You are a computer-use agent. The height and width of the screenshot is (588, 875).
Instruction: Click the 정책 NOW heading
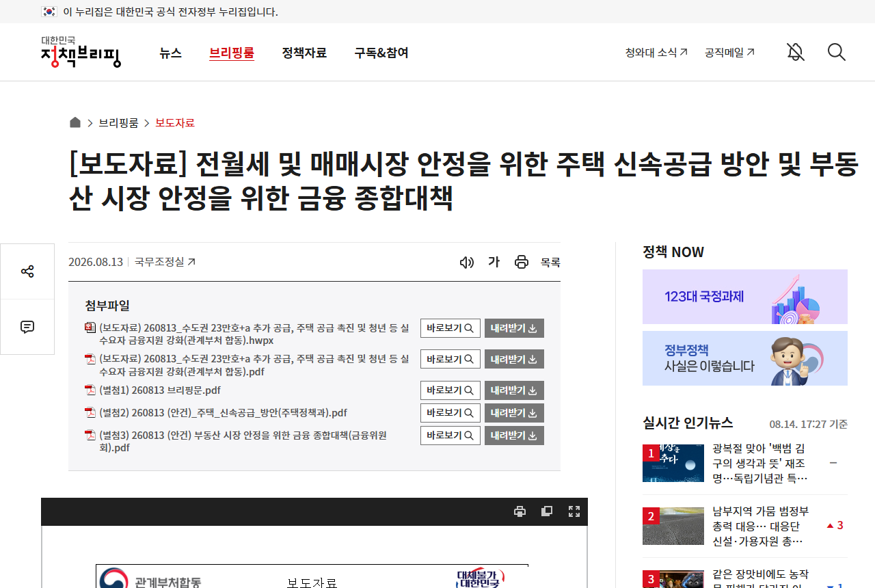[x=673, y=252]
